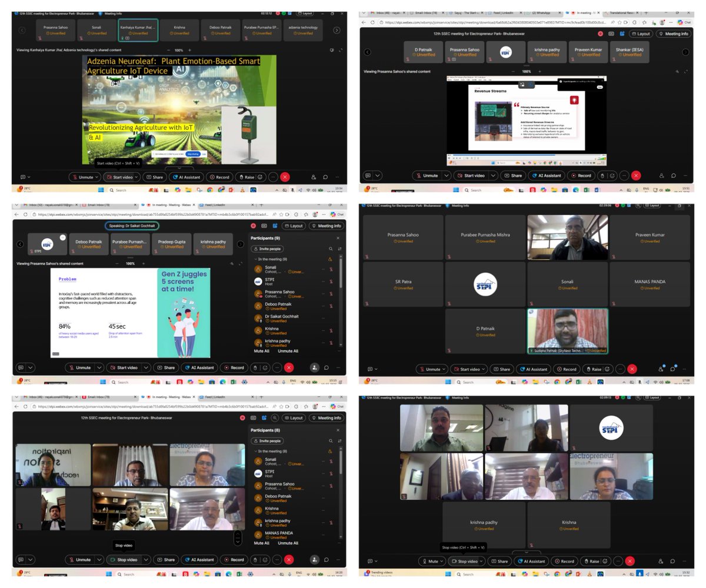Toggle mute for Deboo Patnaik in Participants (9)
Screen dimensions: 706x588
[x=331, y=306]
